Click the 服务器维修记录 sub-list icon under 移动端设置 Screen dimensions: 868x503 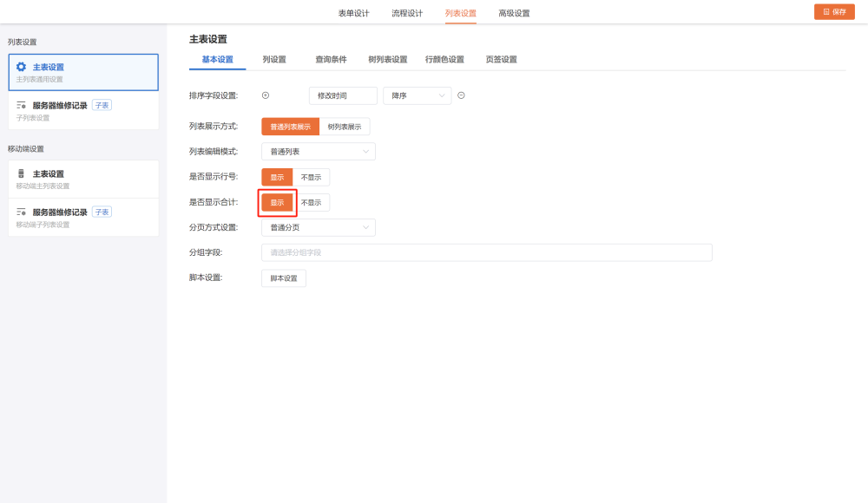[22, 212]
